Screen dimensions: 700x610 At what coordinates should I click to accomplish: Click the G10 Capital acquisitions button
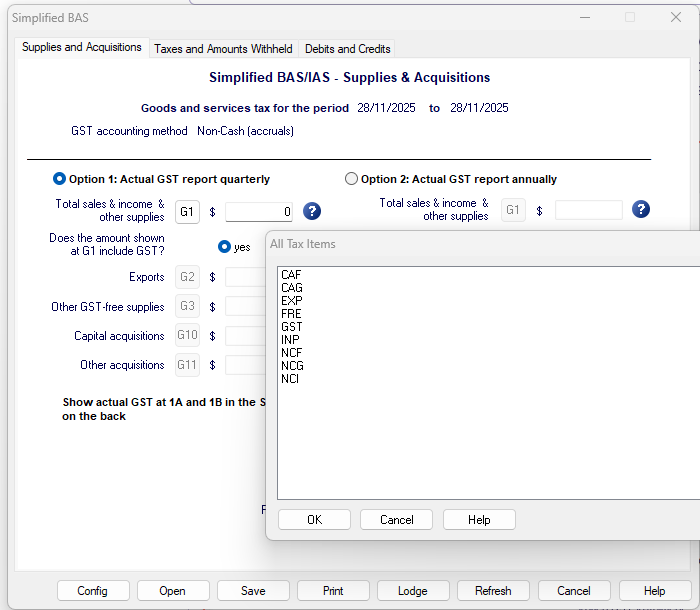click(x=187, y=335)
